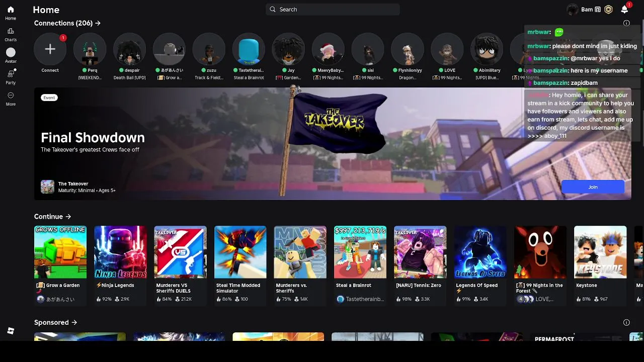Click the info icon beside Connections
The width and height of the screenshot is (644, 362).
tap(626, 23)
